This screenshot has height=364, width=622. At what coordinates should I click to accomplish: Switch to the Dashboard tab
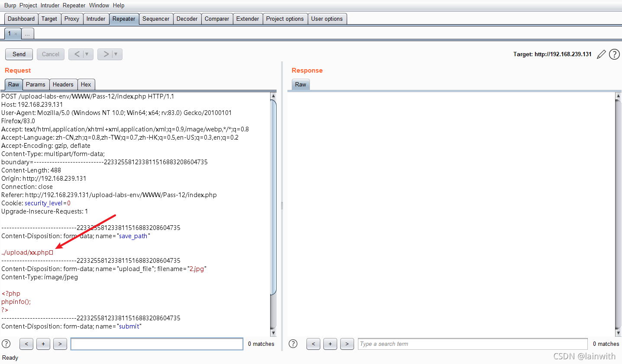tap(21, 19)
